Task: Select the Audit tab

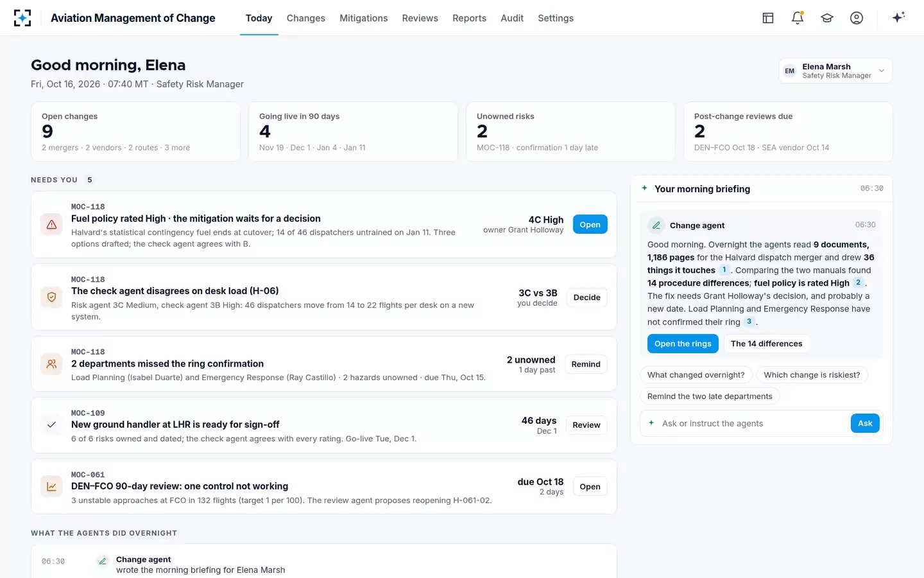Action: pyautogui.click(x=512, y=18)
